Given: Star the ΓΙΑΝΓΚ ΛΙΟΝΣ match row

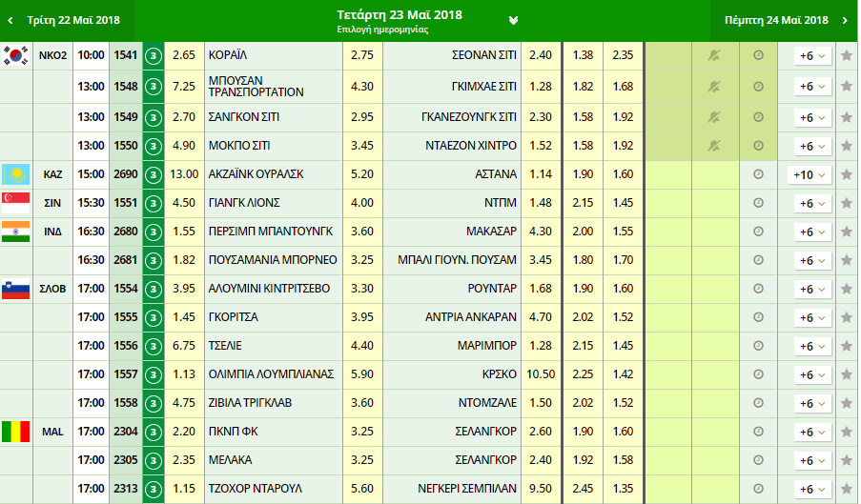Looking at the screenshot, I should point(846,203).
